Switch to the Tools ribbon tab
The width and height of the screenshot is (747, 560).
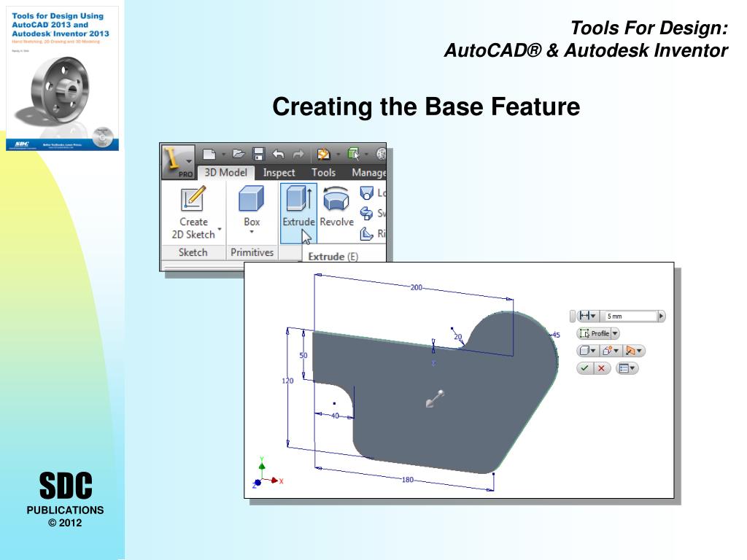pos(323,173)
